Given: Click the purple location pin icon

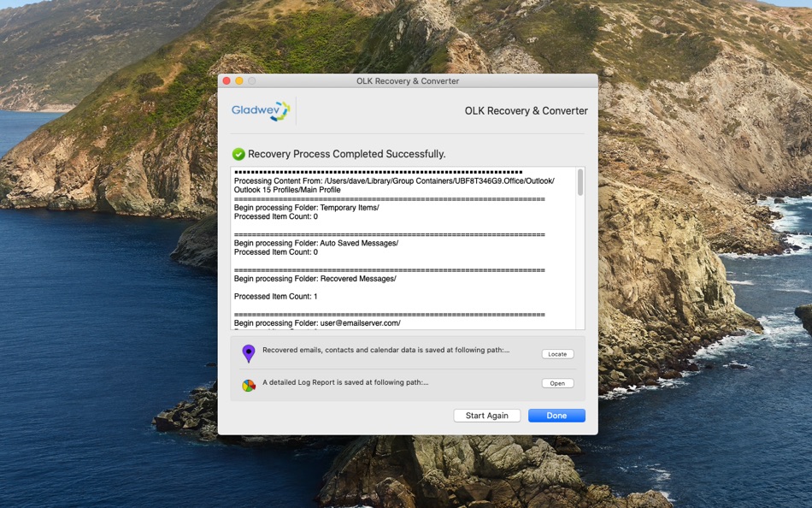Looking at the screenshot, I should (249, 353).
